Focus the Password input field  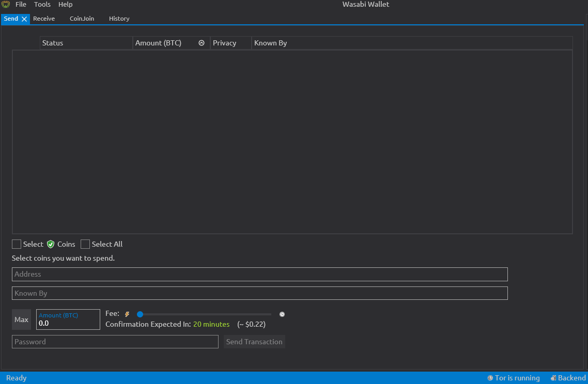115,342
